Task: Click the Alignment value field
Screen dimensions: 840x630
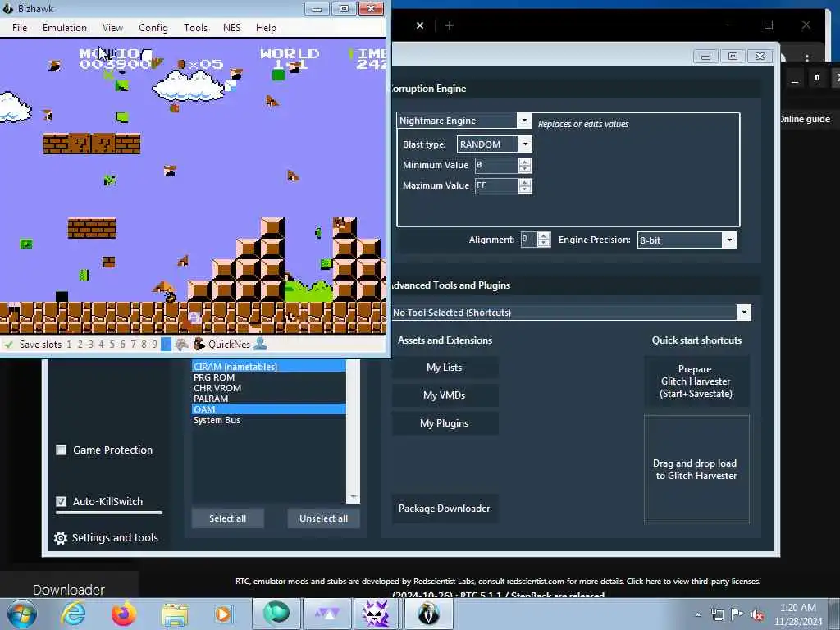Action: pos(529,240)
